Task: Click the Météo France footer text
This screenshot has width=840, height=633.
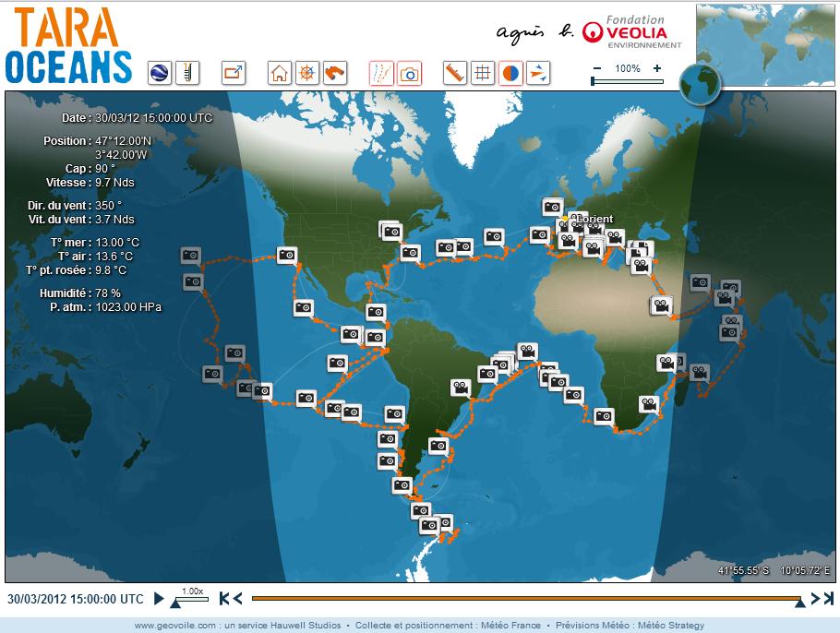Action: click(510, 625)
